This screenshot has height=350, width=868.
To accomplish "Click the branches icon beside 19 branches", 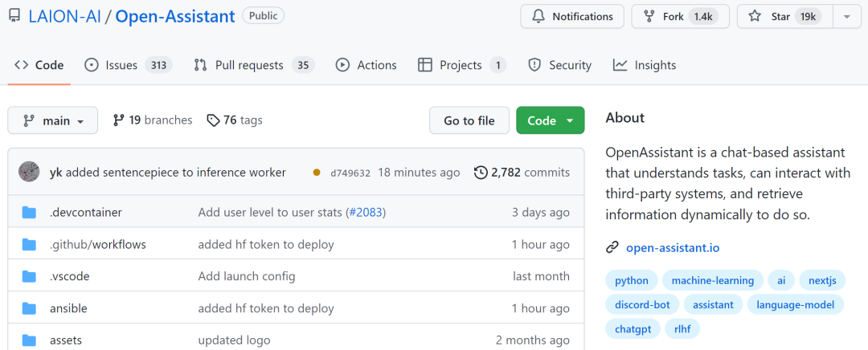I will click(x=119, y=120).
